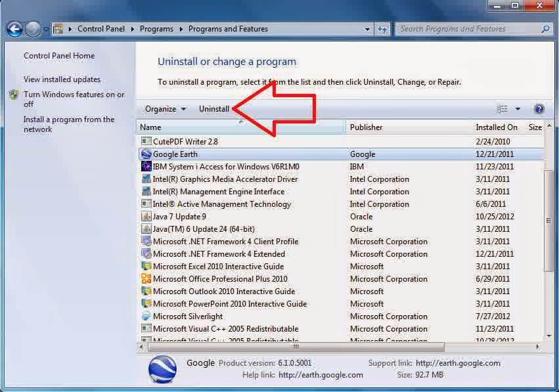
Task: Select the Google Earth program icon
Action: [x=145, y=154]
